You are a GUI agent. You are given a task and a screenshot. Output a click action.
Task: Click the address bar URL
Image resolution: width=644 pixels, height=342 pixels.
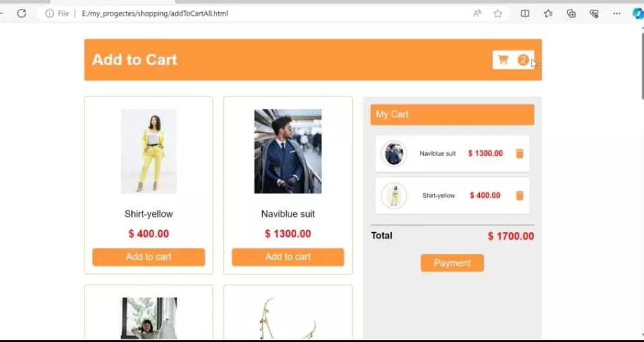[155, 14]
